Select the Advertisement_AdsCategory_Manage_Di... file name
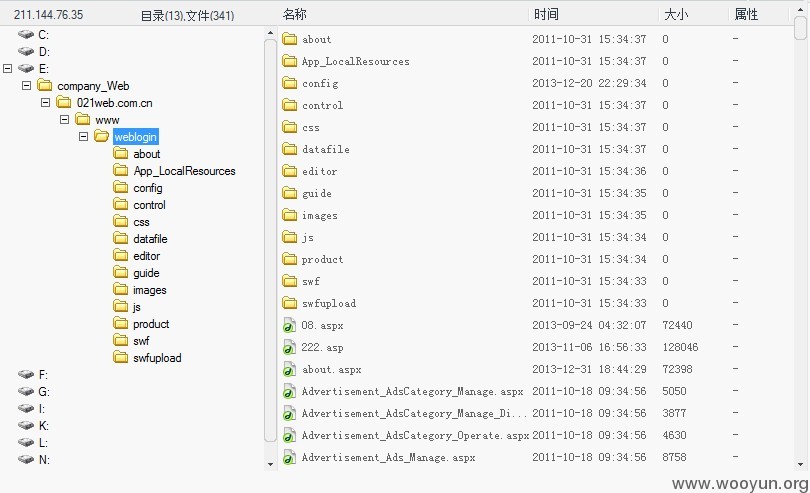This screenshot has height=493, width=810. tap(414, 413)
